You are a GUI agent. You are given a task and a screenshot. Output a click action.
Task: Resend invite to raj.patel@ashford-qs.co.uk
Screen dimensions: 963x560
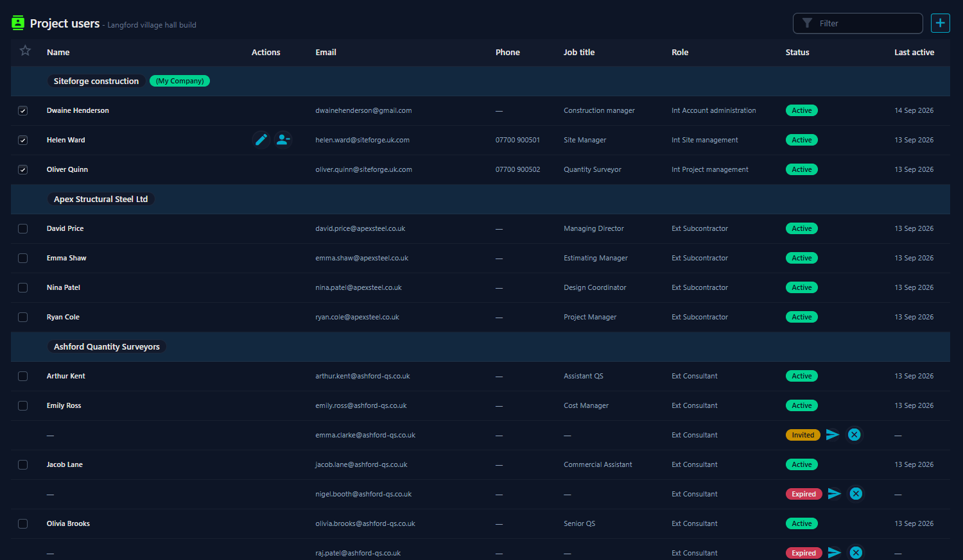click(x=835, y=553)
